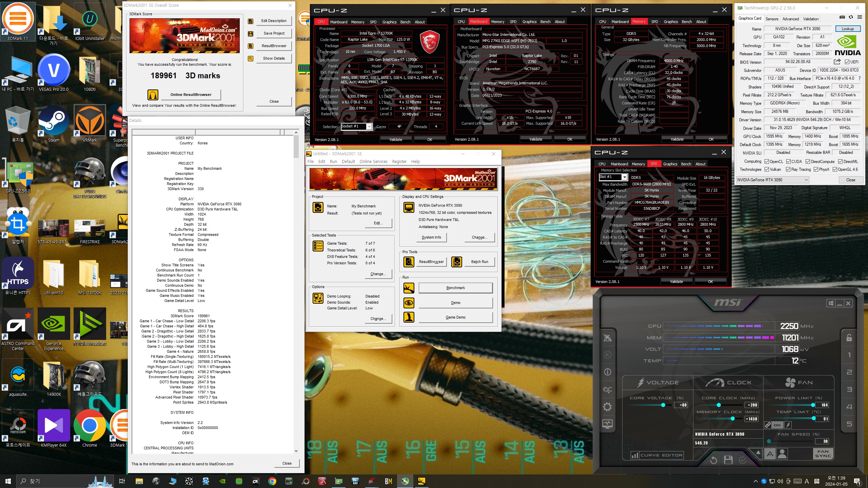Open the File menu in 3DMark2001 SE

tap(311, 162)
